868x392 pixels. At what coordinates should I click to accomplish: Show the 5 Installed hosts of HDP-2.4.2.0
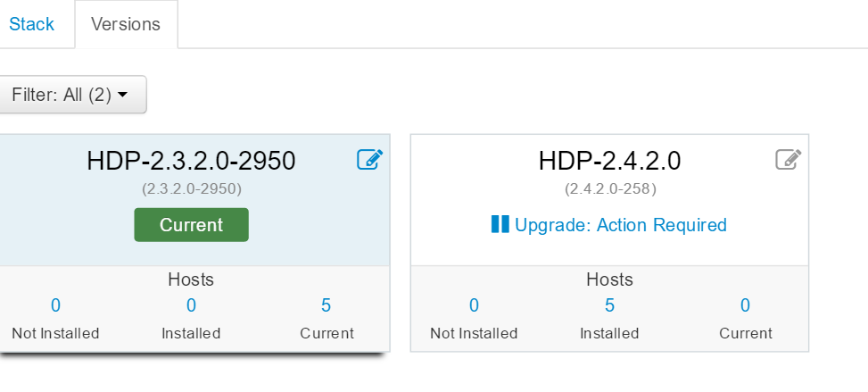coord(609,305)
